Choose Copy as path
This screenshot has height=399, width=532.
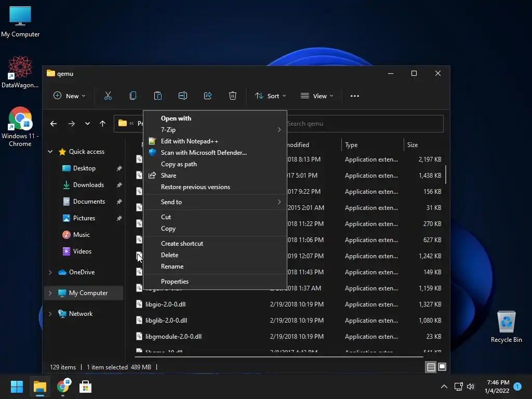click(x=215, y=164)
